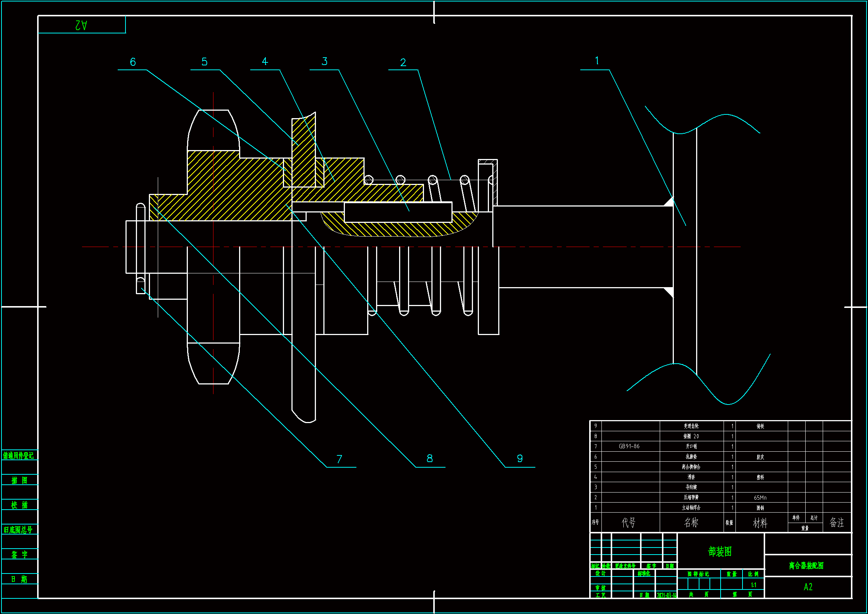Select the green A2 sheet size cell

808,587
